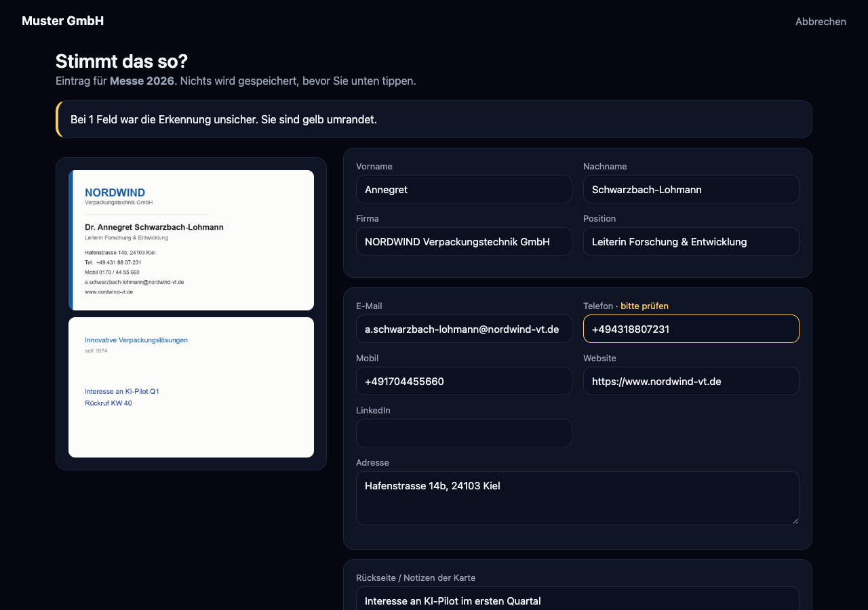
Task: Select the Nachname input field
Action: coord(691,189)
